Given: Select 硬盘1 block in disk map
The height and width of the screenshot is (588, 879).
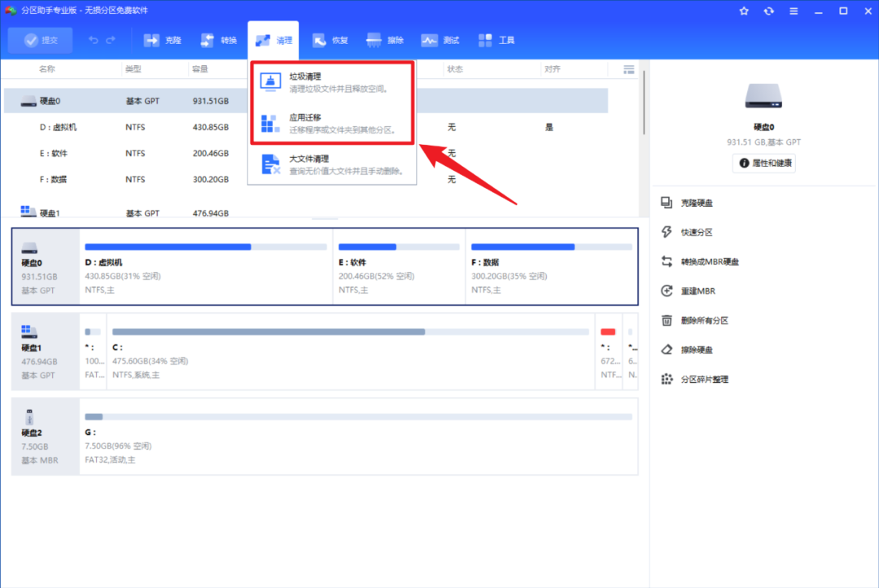Looking at the screenshot, I should (46, 351).
